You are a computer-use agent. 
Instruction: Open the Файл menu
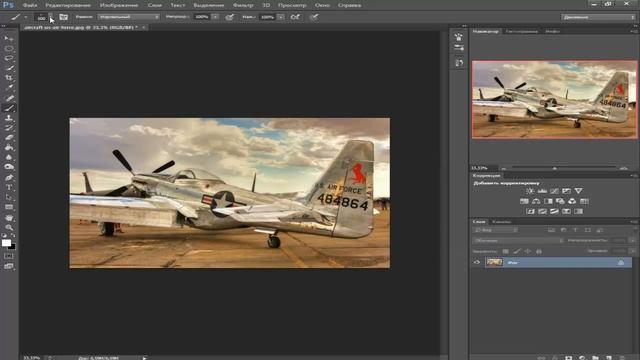[30, 5]
